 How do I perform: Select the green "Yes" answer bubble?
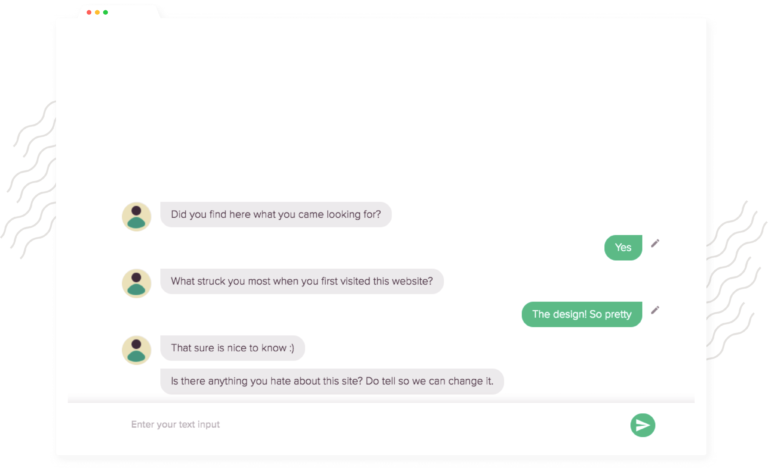click(x=623, y=247)
